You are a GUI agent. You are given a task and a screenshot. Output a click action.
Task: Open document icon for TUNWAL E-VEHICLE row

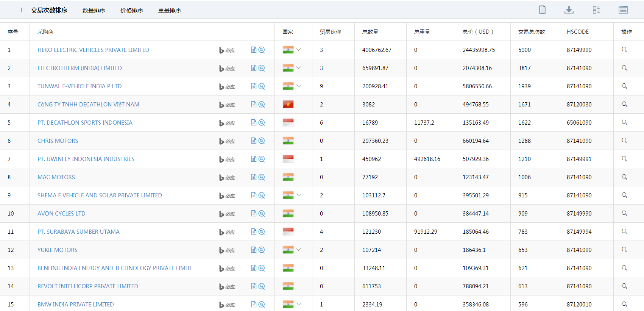coord(254,86)
